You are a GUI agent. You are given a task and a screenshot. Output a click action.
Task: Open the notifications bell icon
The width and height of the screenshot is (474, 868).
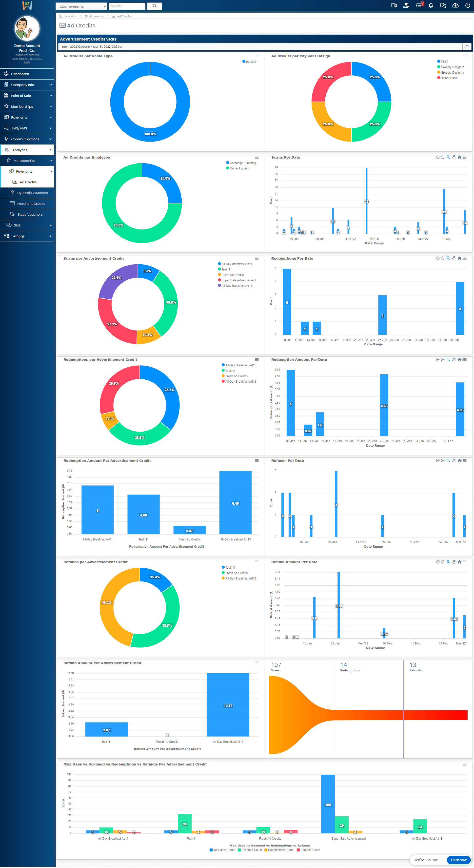pos(431,5)
